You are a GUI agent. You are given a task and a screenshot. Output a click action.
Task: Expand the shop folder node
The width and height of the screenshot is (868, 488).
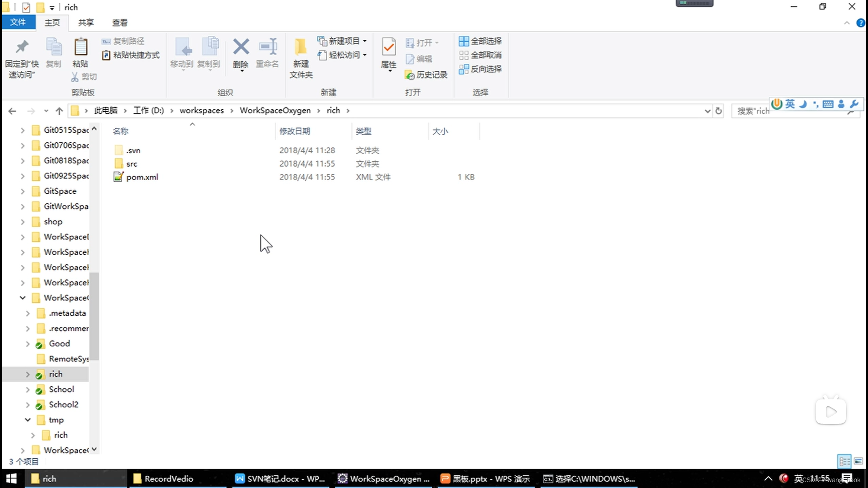[23, 222]
